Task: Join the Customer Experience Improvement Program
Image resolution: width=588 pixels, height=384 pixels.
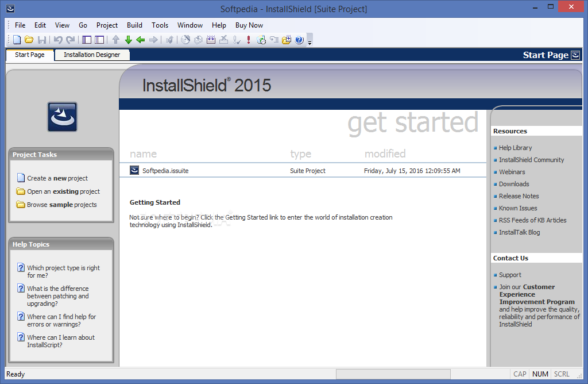Action: coord(537,294)
